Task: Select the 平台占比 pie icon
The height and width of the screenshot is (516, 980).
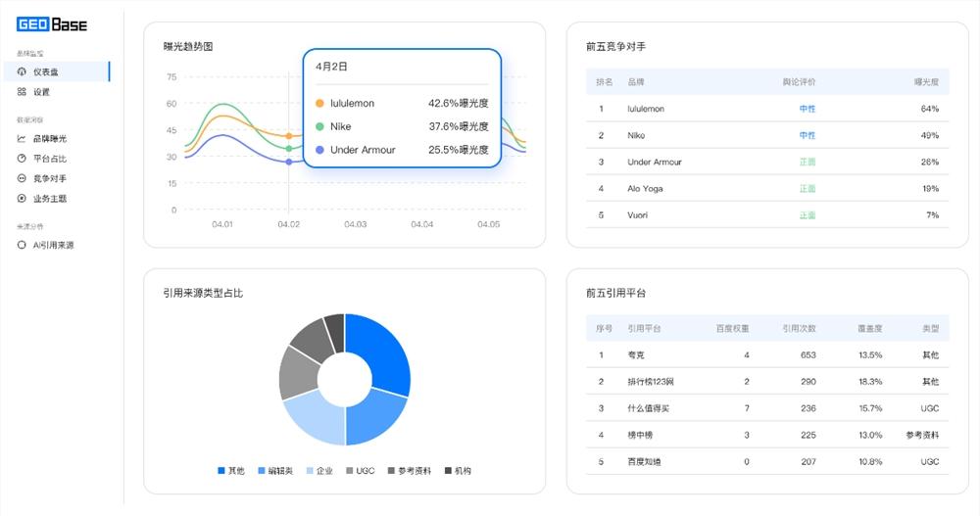Action: click(22, 159)
